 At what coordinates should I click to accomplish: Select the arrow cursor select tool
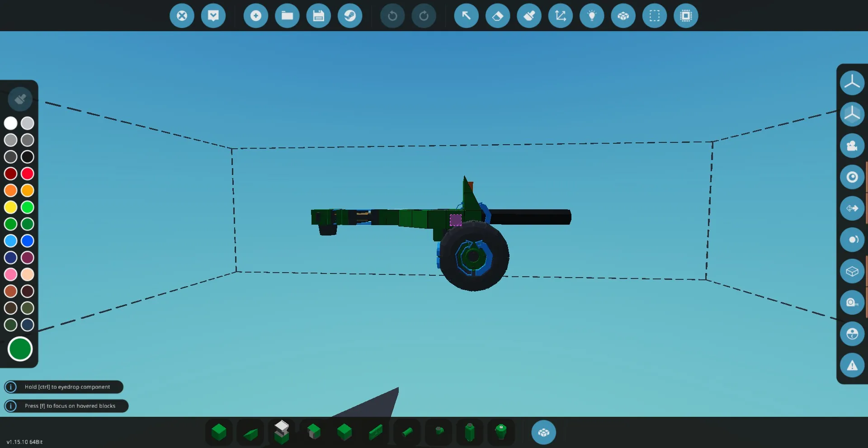pos(466,16)
